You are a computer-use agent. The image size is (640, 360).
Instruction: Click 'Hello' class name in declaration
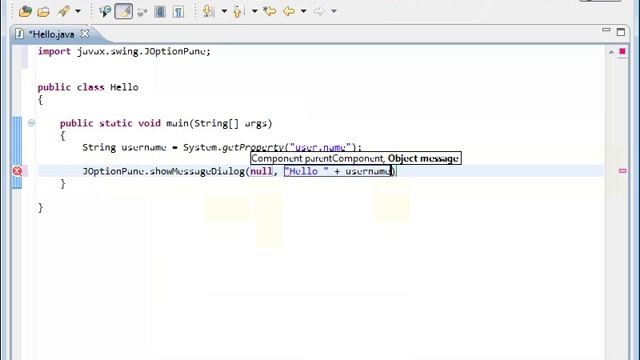[x=124, y=87]
